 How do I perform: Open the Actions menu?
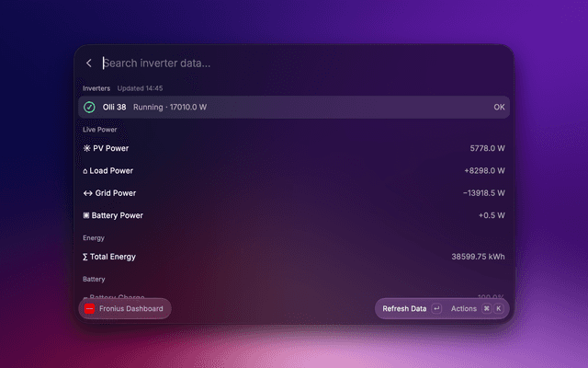[463, 309]
